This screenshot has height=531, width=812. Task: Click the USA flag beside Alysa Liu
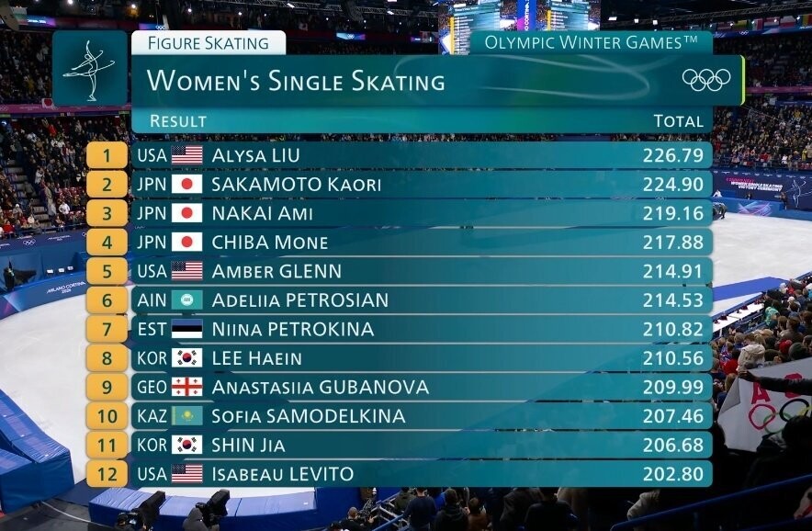click(187, 155)
